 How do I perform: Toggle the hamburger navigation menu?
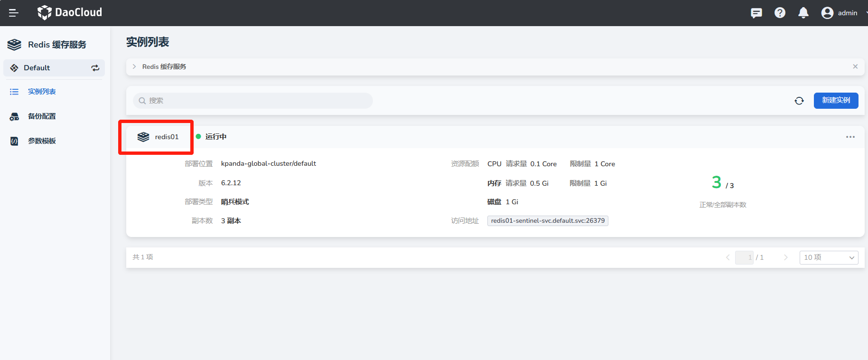click(13, 13)
